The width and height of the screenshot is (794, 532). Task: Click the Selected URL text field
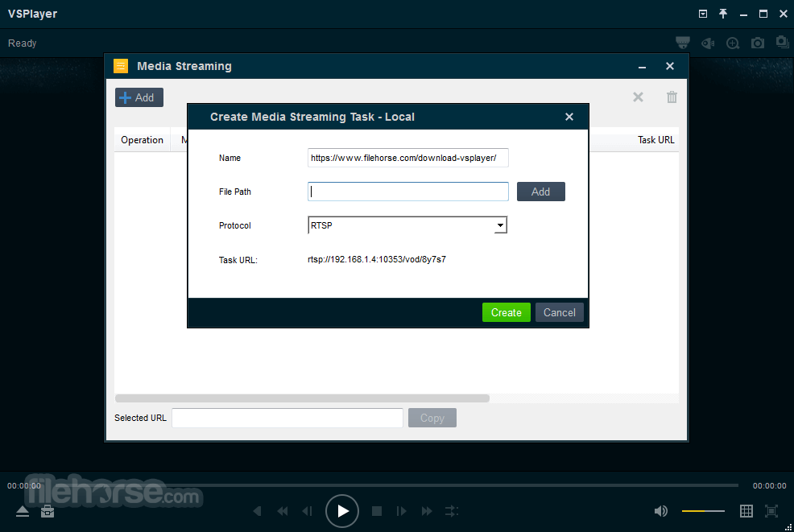tap(287, 418)
